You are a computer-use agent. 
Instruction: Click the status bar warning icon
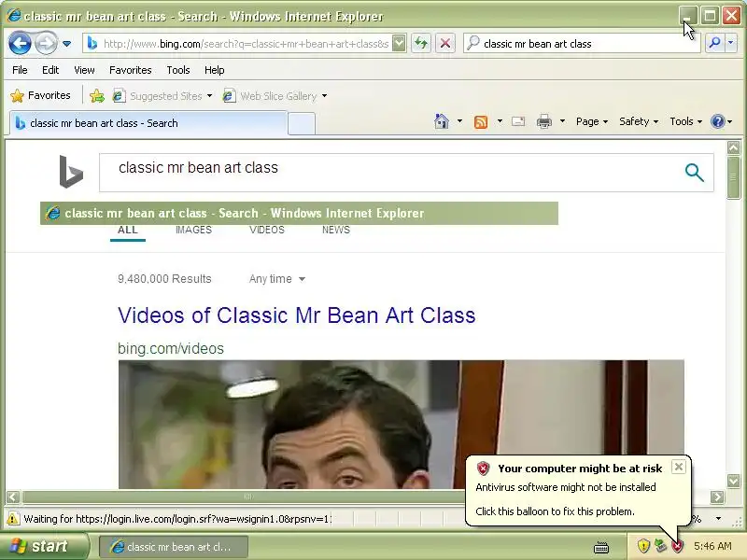[x=13, y=519]
